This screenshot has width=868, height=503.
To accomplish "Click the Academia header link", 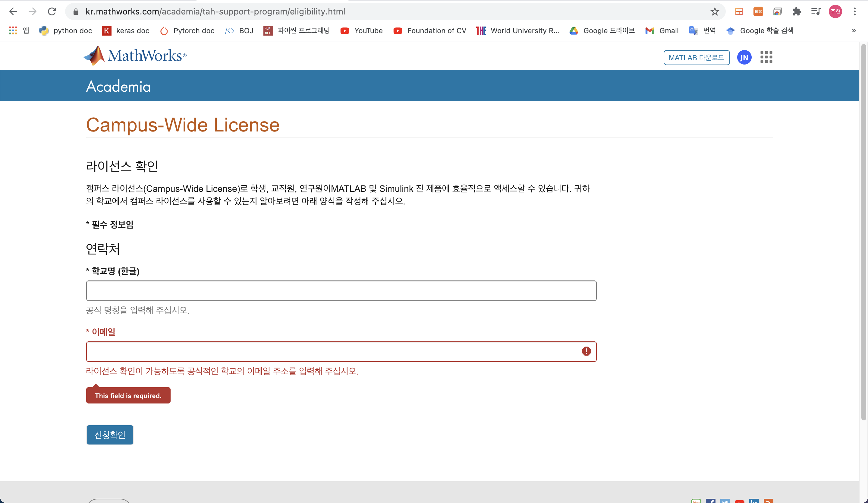I will pos(118,86).
